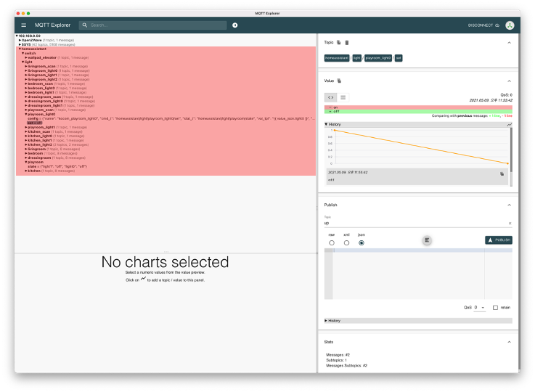The width and height of the screenshot is (535, 392).
Task: Expand the livingroom_light2 topic
Action: coord(26,80)
